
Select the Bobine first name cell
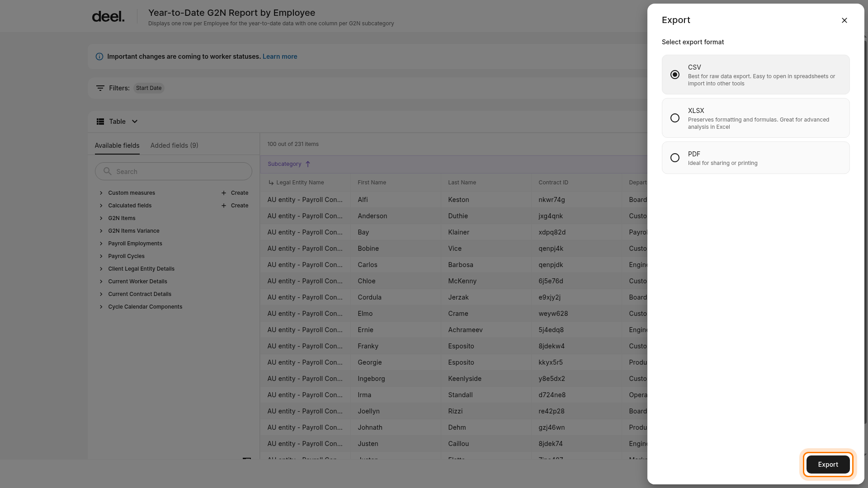(x=396, y=249)
